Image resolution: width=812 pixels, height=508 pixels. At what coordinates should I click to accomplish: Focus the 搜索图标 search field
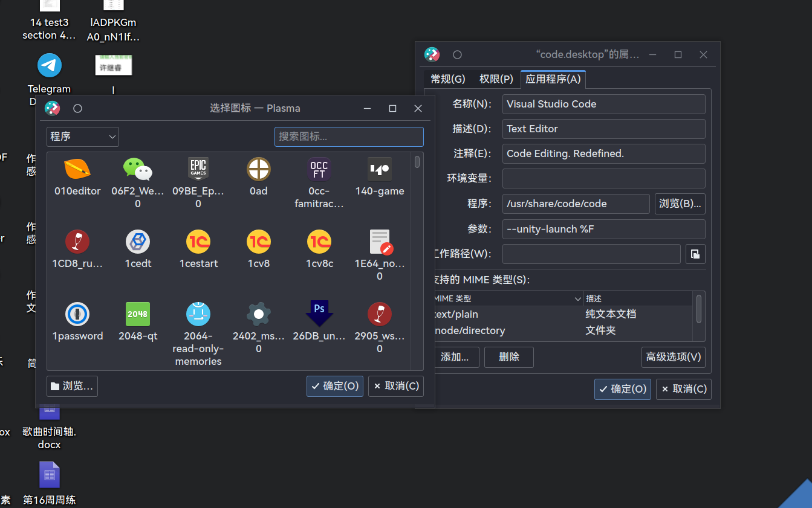coord(349,137)
